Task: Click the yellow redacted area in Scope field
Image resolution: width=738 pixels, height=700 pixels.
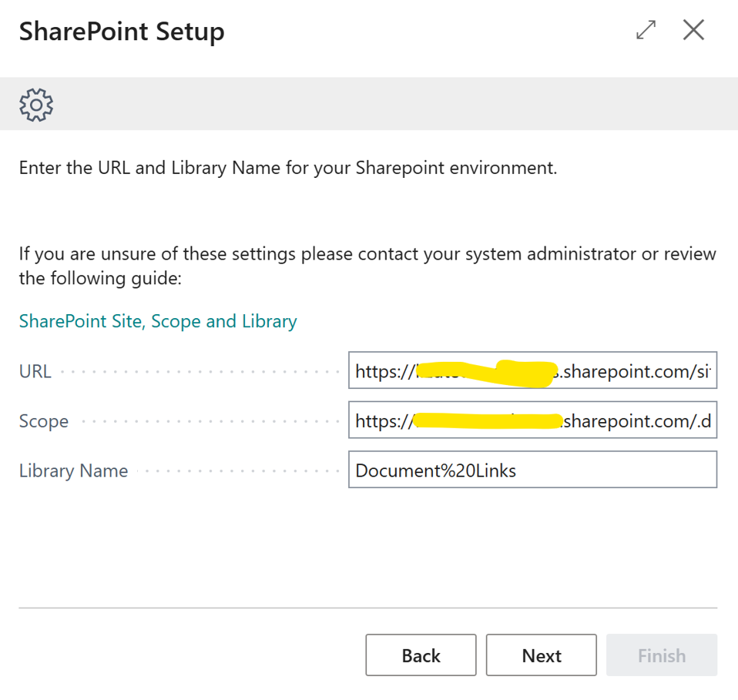Action: point(485,421)
